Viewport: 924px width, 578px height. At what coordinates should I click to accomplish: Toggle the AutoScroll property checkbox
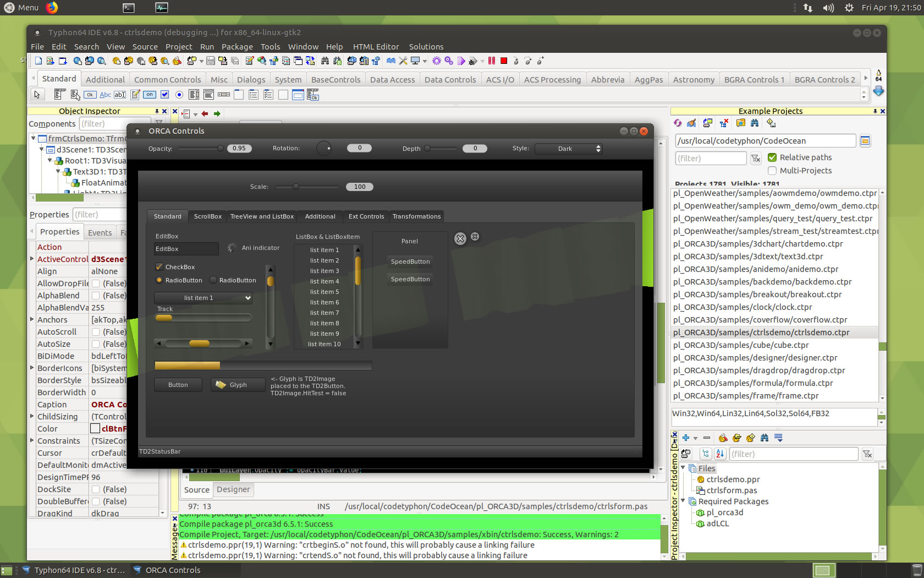96,332
